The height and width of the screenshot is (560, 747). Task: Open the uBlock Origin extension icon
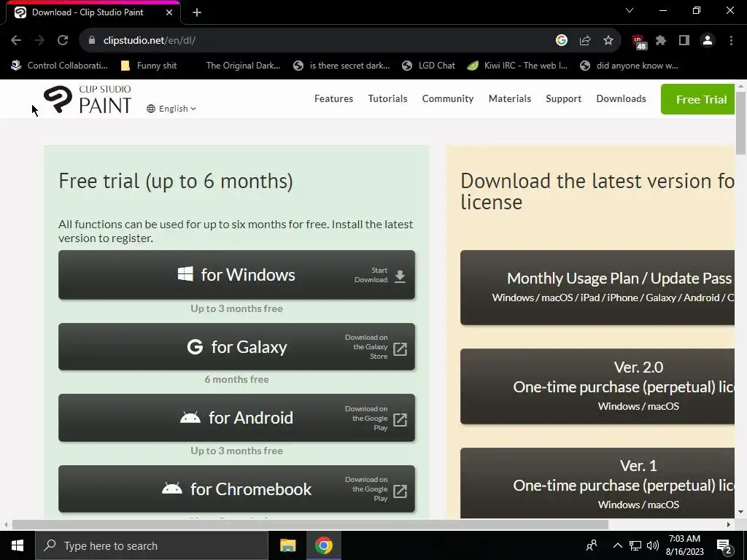pyautogui.click(x=638, y=42)
